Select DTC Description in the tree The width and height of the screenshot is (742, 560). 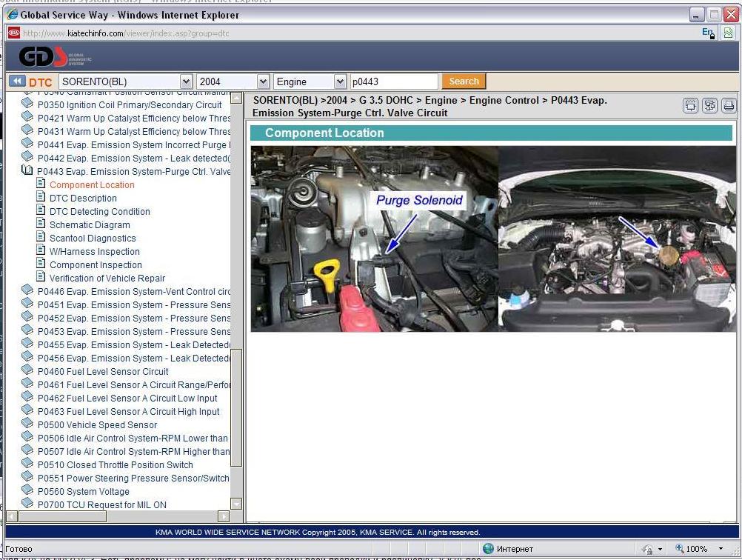click(83, 198)
